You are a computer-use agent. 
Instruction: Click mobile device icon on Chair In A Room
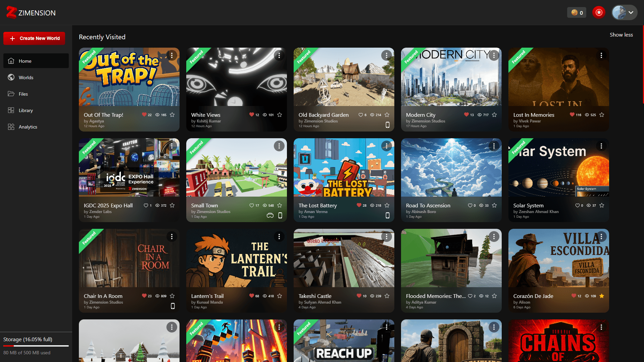pos(173,306)
